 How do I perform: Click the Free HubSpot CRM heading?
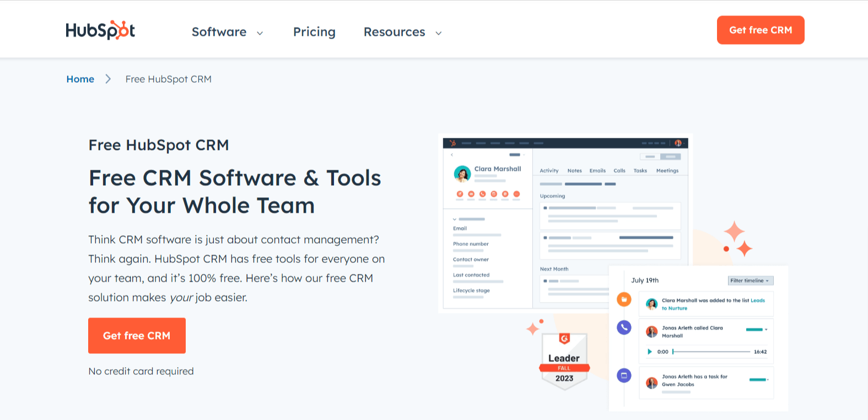click(x=159, y=145)
